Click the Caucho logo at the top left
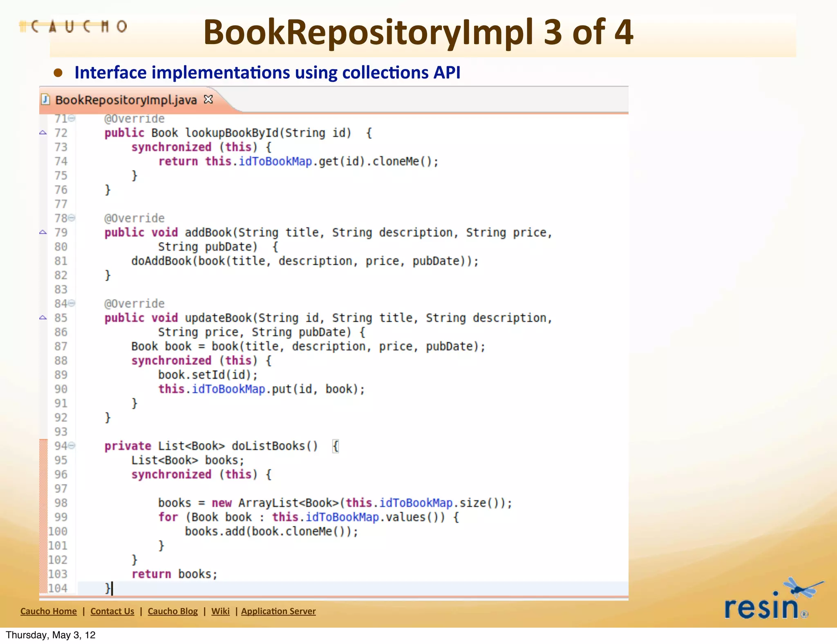 coord(74,27)
